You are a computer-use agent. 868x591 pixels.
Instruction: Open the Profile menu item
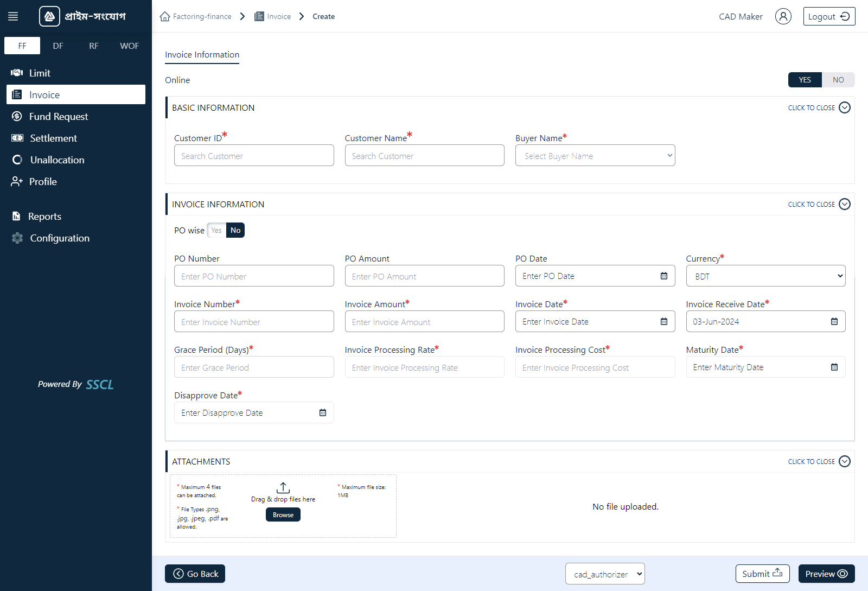(x=76, y=181)
